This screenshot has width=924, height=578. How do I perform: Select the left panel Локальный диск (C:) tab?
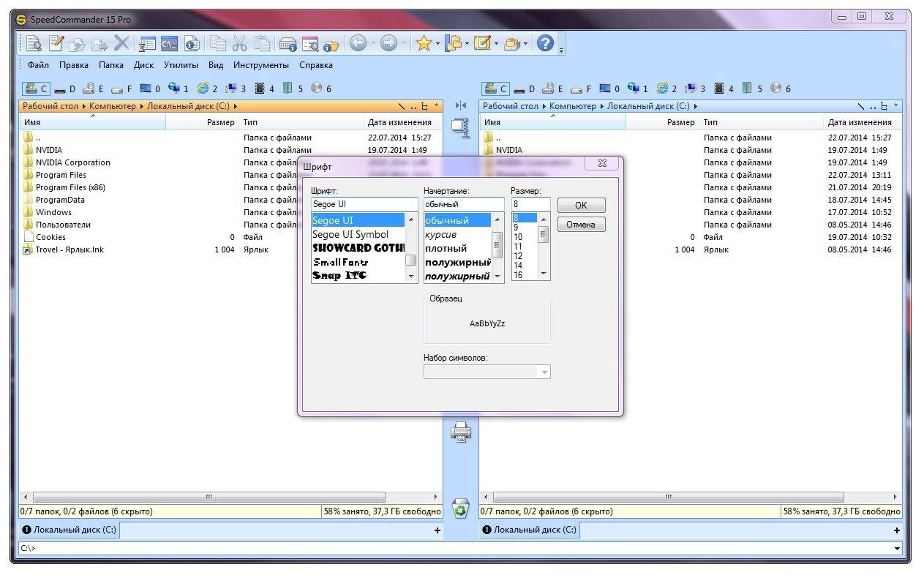pos(69,530)
